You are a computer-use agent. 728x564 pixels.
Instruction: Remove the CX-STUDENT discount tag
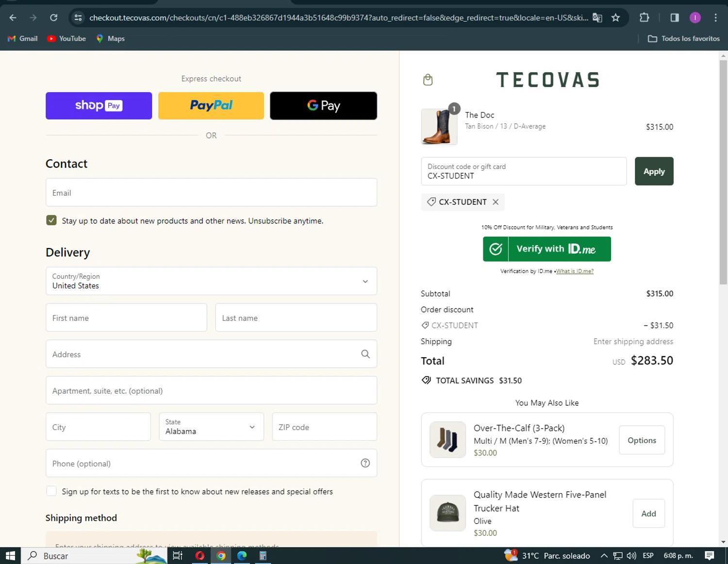(496, 202)
